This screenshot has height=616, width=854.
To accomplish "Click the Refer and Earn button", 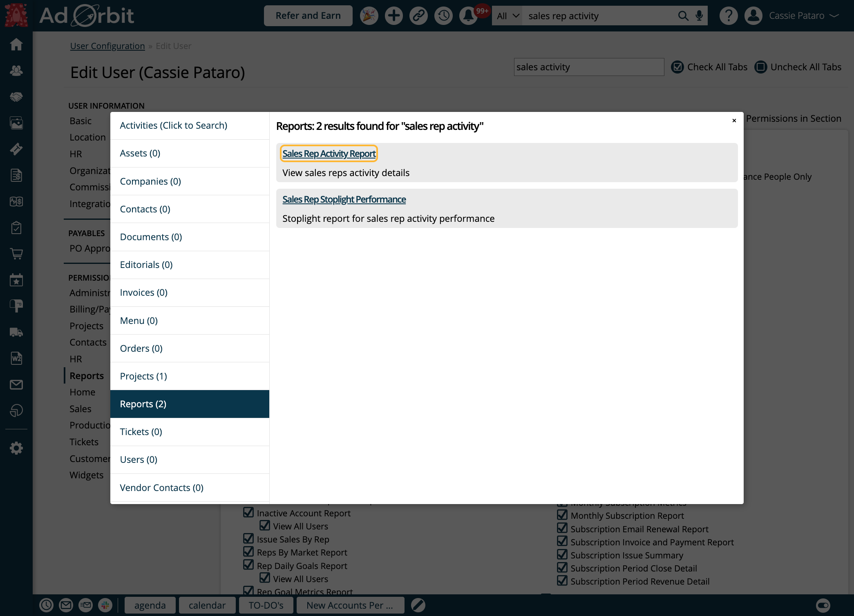I will click(x=308, y=16).
